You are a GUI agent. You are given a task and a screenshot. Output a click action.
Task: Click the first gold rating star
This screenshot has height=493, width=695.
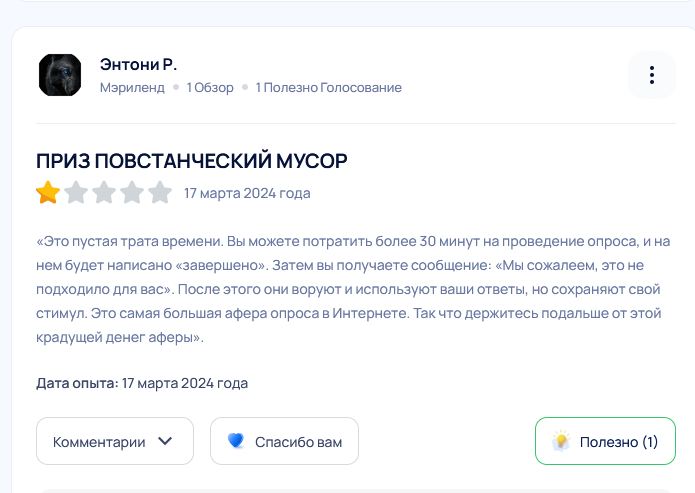click(x=48, y=193)
